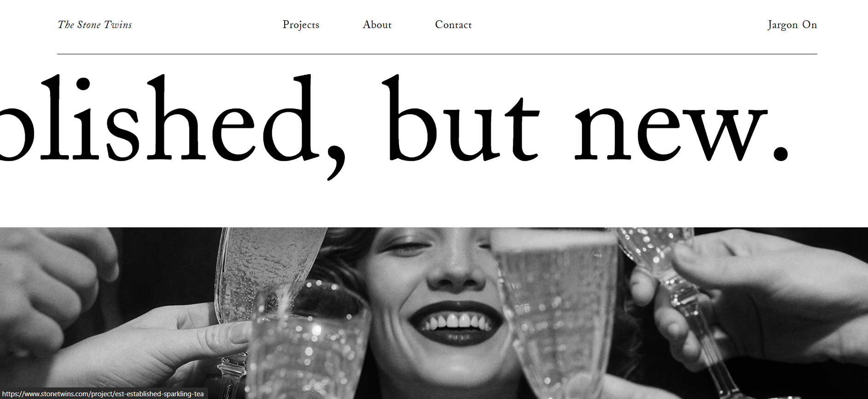Toggle the Jargon On switch

click(792, 25)
